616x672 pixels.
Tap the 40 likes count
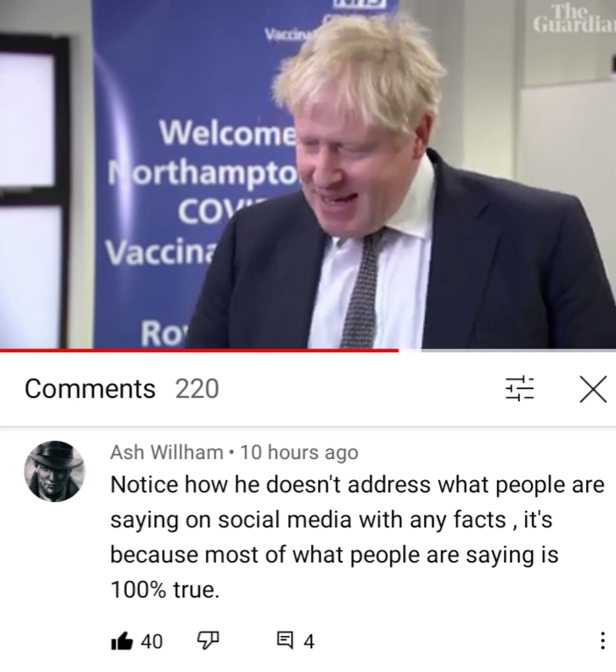click(x=152, y=641)
